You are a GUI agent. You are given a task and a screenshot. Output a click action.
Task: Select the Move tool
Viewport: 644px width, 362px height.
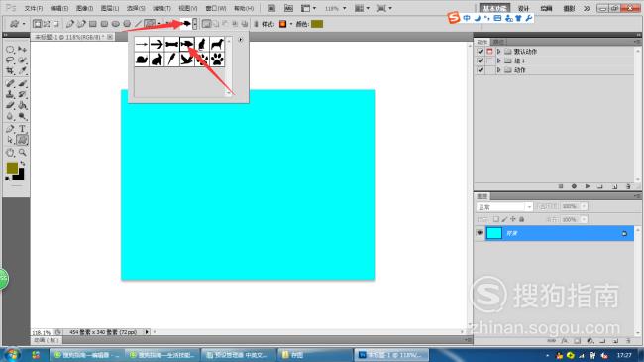tap(22, 50)
